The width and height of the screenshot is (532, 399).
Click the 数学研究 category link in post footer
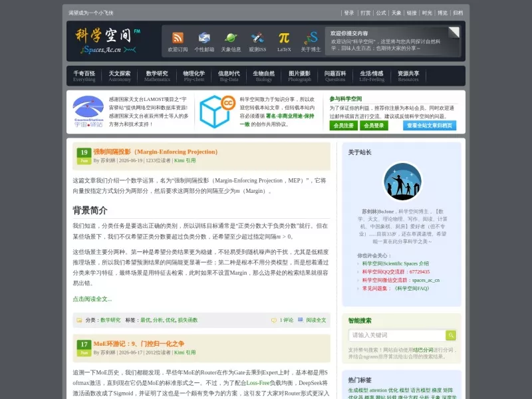click(x=110, y=320)
